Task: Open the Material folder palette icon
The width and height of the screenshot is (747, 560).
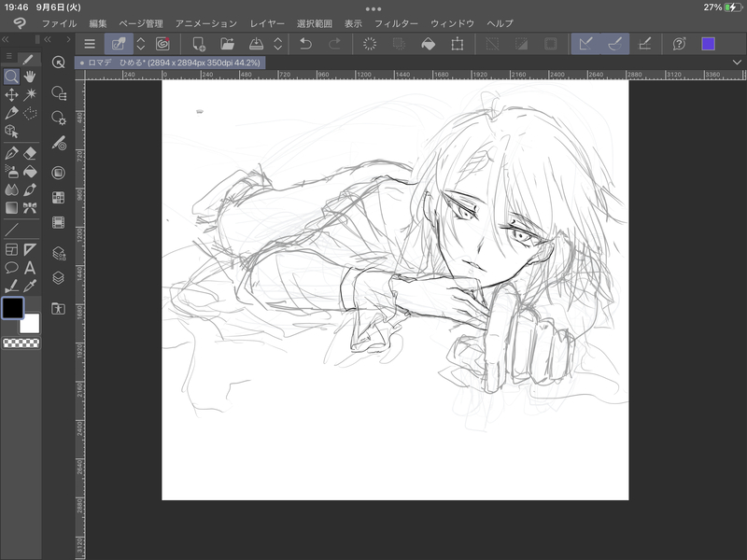Action: 58,309
